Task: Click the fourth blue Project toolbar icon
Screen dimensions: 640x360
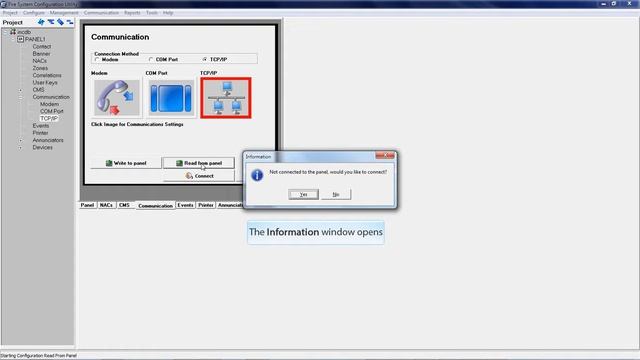Action: coord(70,22)
